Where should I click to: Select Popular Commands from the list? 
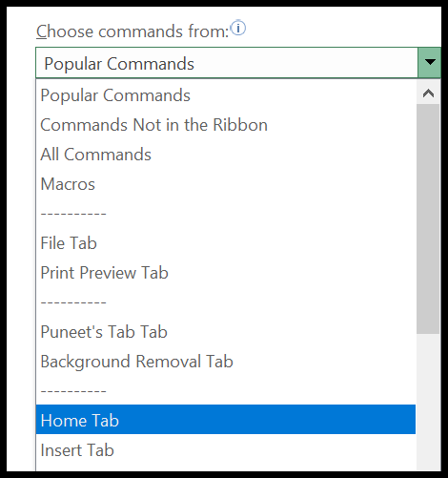(x=226, y=95)
